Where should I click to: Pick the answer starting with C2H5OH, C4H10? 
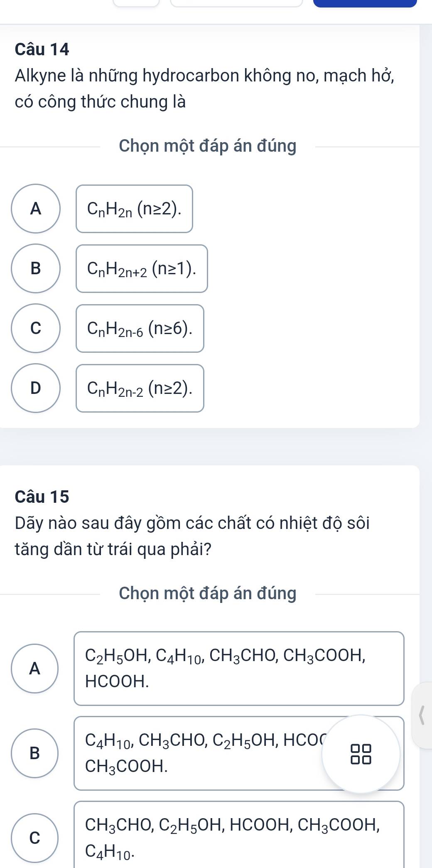click(239, 669)
